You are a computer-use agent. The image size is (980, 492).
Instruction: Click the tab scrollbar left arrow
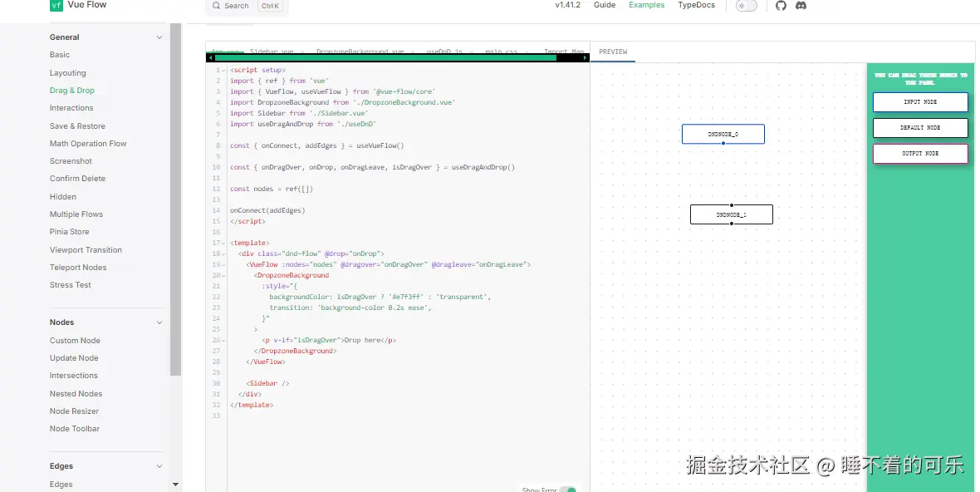click(210, 57)
